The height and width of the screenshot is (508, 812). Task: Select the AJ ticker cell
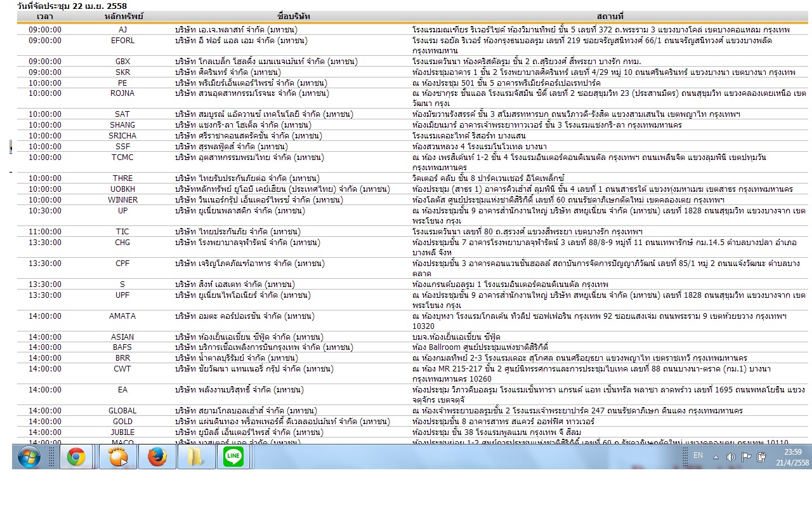(123, 30)
